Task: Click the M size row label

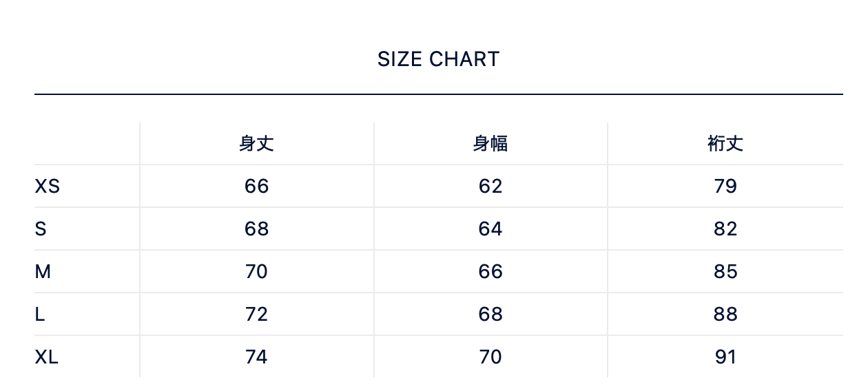Action: pyautogui.click(x=43, y=272)
